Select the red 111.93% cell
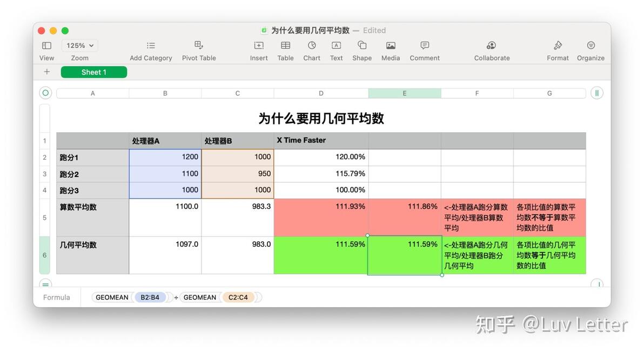The height and width of the screenshot is (351, 644). tap(321, 218)
